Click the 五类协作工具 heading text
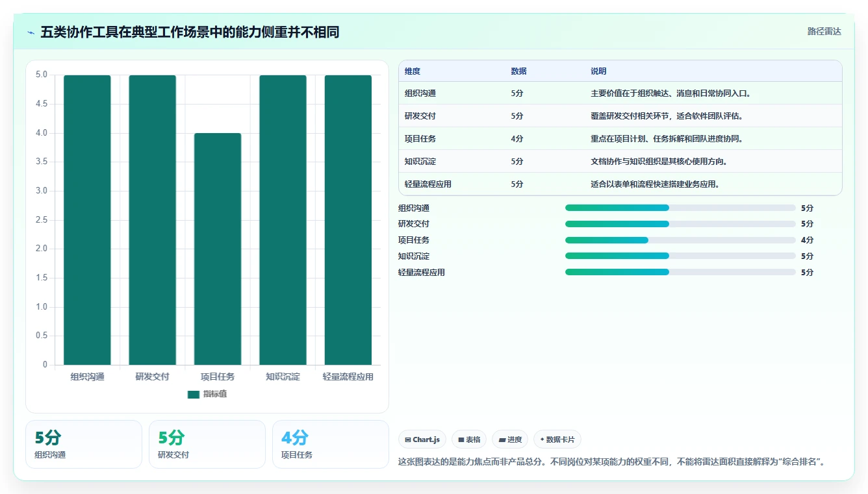 [190, 32]
